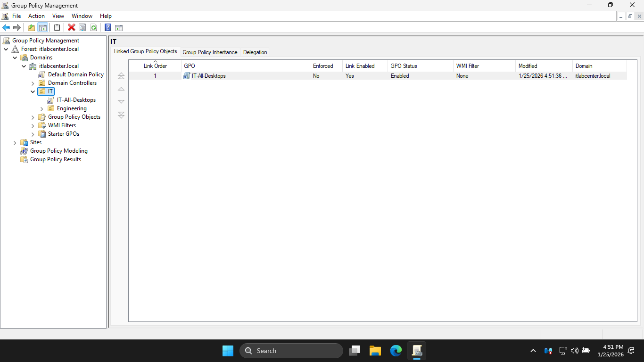The image size is (644, 362).
Task: Select Default Domain Policy in tree
Action: (x=75, y=74)
